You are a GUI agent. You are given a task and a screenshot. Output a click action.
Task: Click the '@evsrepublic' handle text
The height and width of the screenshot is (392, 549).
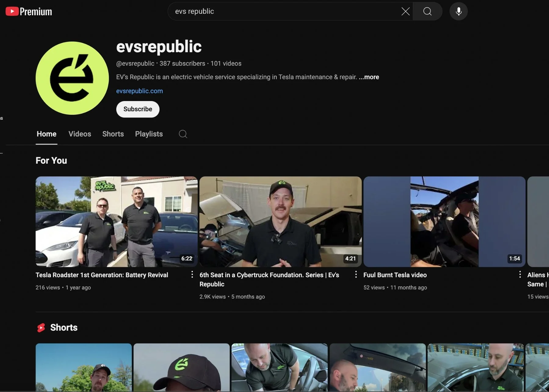pyautogui.click(x=135, y=64)
